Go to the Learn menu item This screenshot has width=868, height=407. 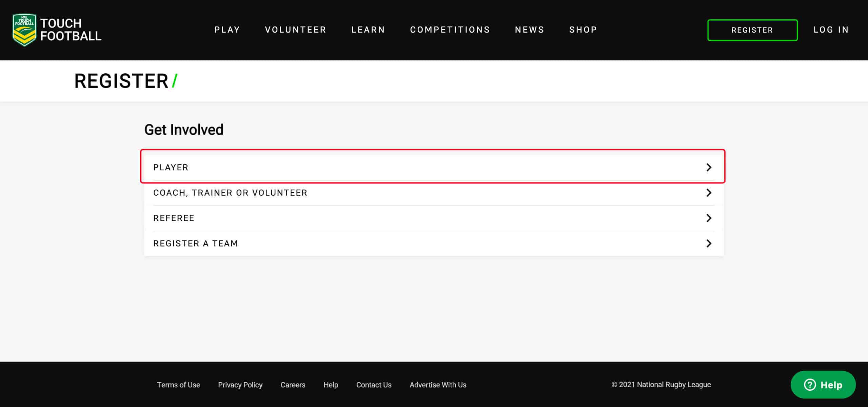(368, 30)
